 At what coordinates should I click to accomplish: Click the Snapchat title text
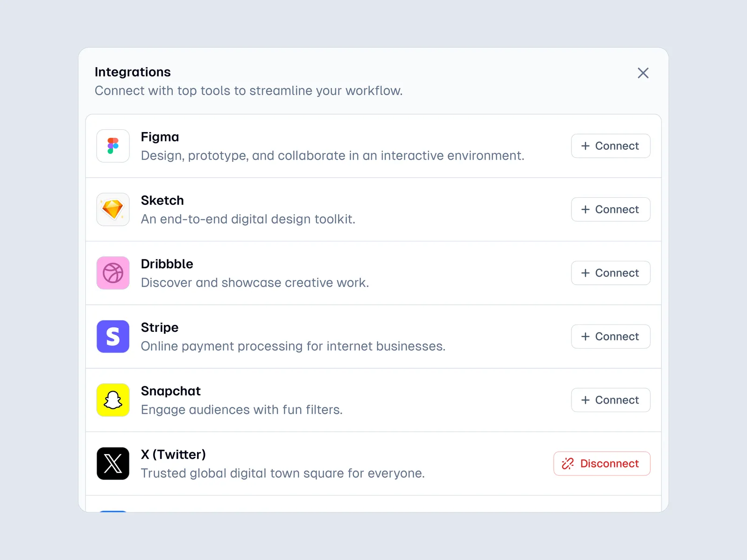tap(170, 391)
